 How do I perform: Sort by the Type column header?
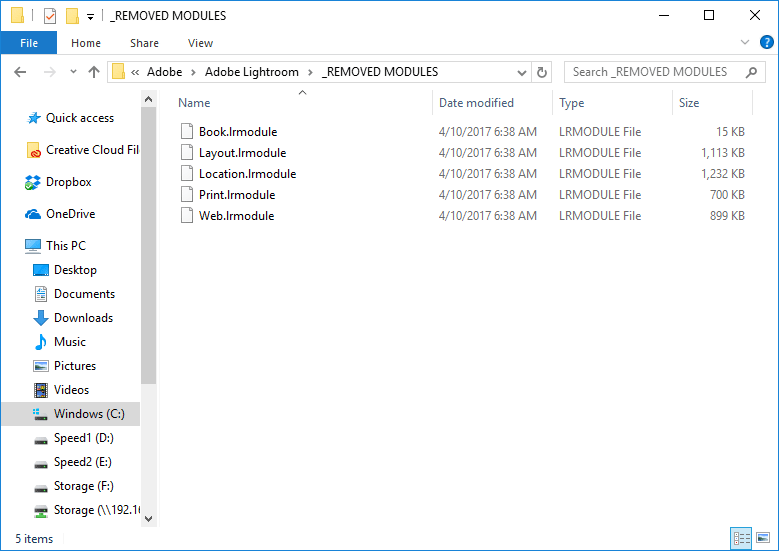pos(571,103)
